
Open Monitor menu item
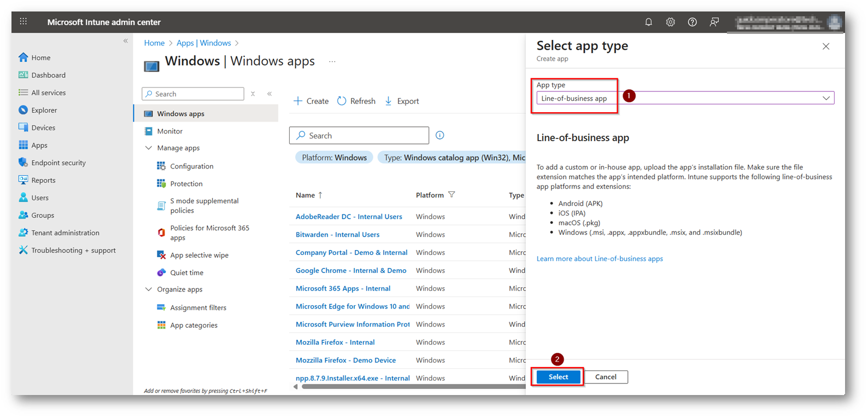pyautogui.click(x=169, y=131)
